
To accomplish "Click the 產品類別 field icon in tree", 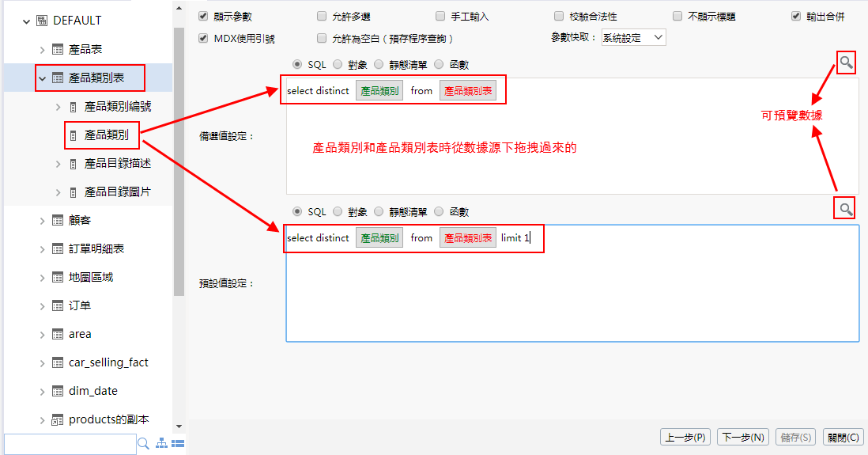I will click(74, 135).
